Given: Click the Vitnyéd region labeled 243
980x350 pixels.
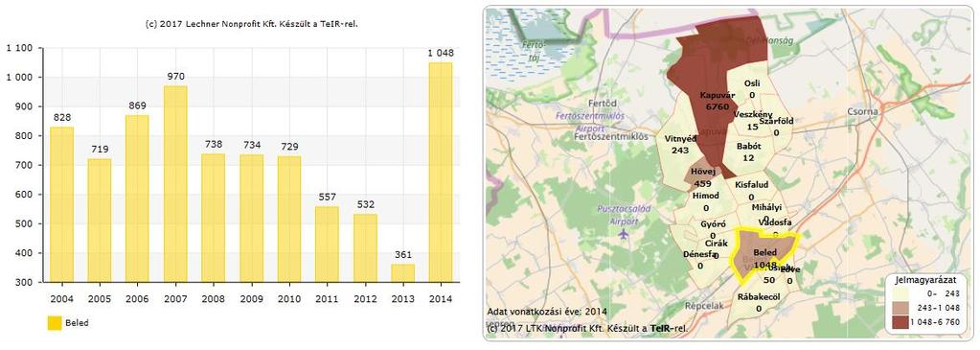Looking at the screenshot, I should coord(679,145).
